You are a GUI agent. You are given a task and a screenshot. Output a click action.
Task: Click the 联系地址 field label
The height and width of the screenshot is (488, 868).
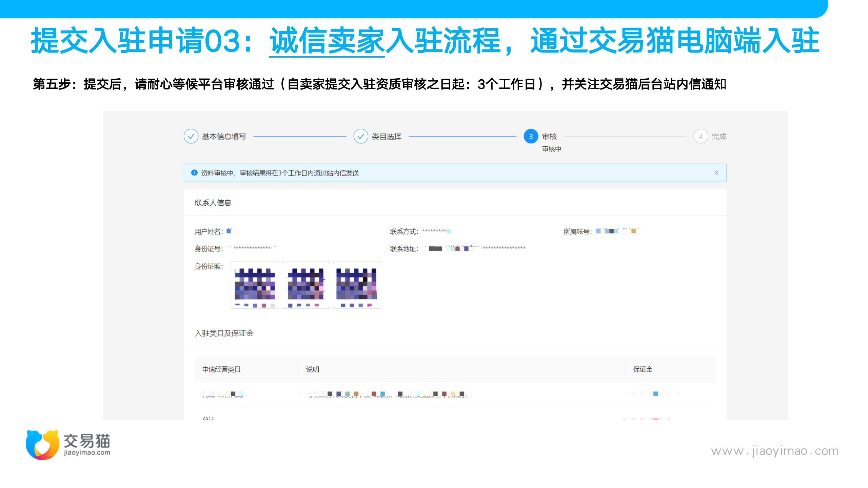404,249
